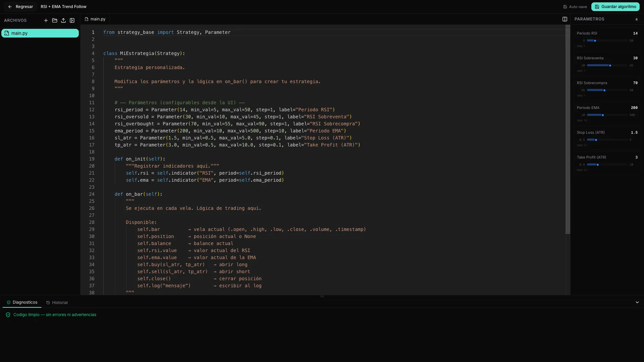Toggle the split panel layout icon
This screenshot has height=362, width=644.
[565, 19]
